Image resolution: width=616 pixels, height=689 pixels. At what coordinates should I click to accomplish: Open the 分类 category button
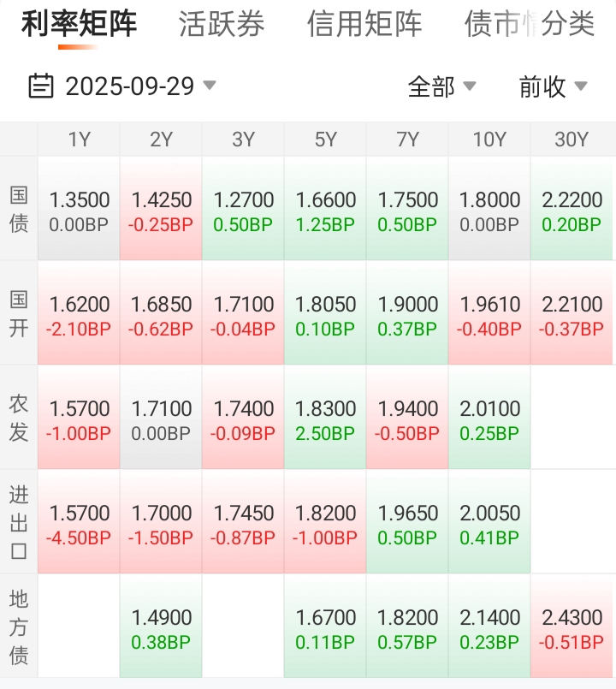coord(568,24)
